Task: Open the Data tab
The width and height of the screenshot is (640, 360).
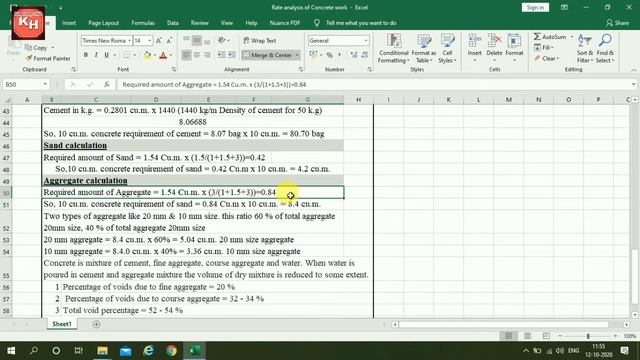Action: pyautogui.click(x=173, y=23)
